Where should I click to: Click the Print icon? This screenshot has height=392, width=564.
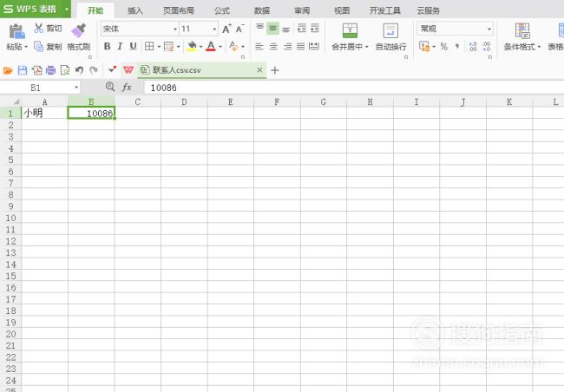50,70
